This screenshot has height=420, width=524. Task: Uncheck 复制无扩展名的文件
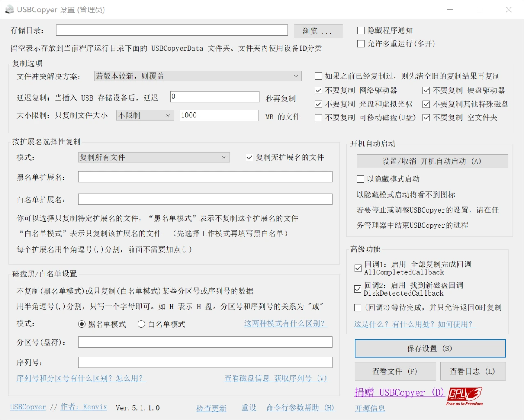(249, 157)
